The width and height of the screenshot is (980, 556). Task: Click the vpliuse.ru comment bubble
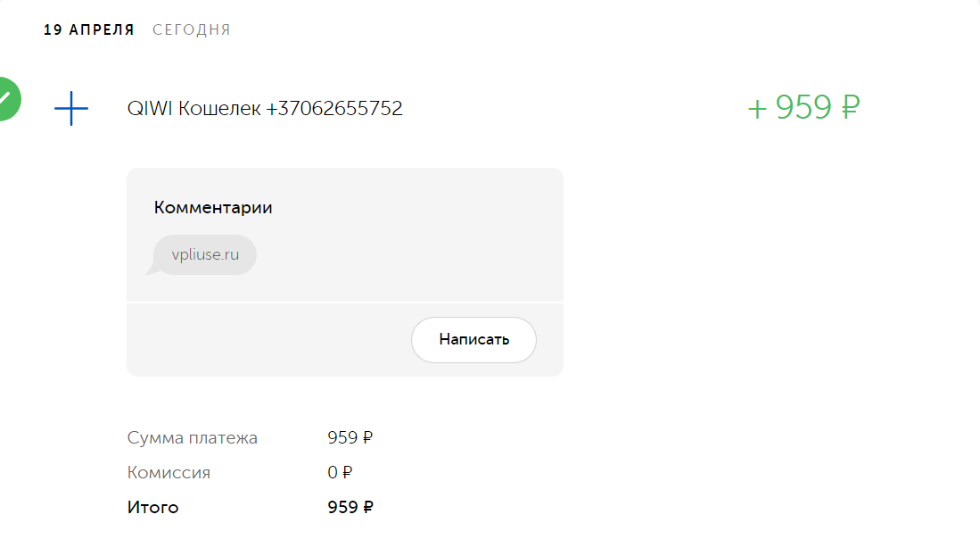click(x=205, y=254)
